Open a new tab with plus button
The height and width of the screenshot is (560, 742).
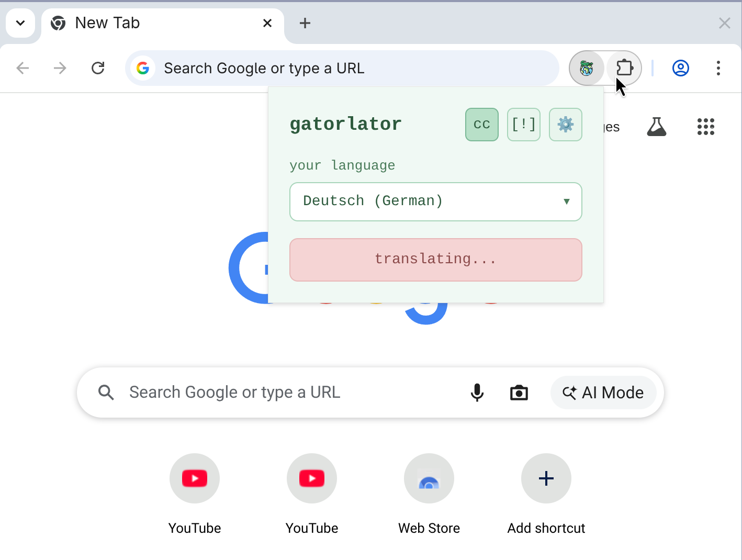[x=305, y=23]
